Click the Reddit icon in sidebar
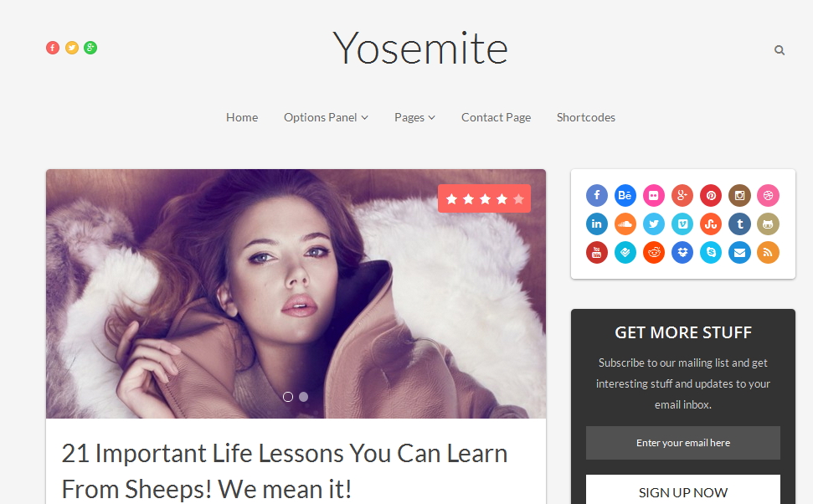The width and height of the screenshot is (813, 504). point(654,253)
